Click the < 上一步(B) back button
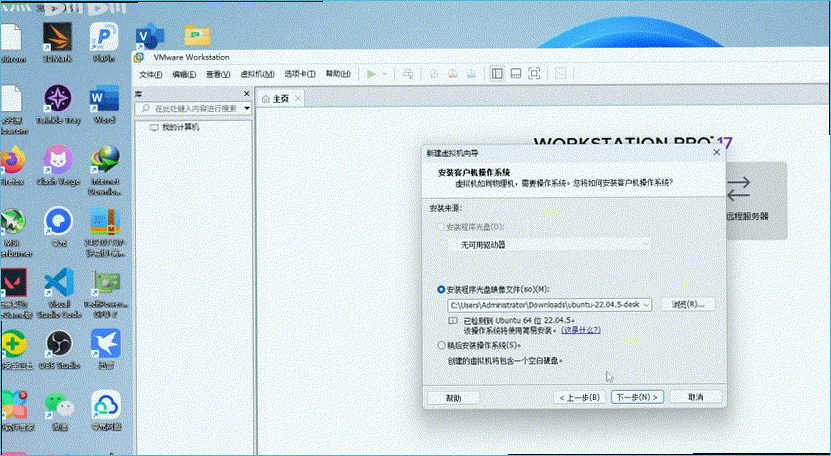The height and width of the screenshot is (456, 831). click(x=579, y=397)
